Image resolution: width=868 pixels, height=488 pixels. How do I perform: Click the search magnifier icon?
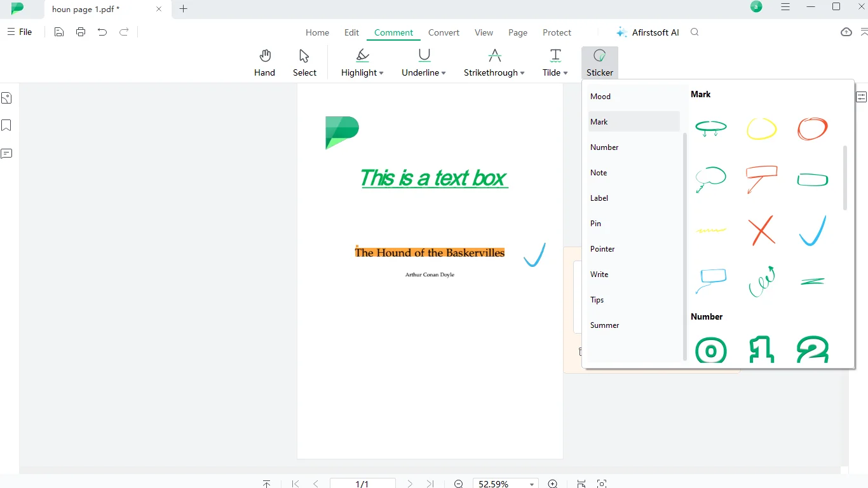[x=695, y=32]
